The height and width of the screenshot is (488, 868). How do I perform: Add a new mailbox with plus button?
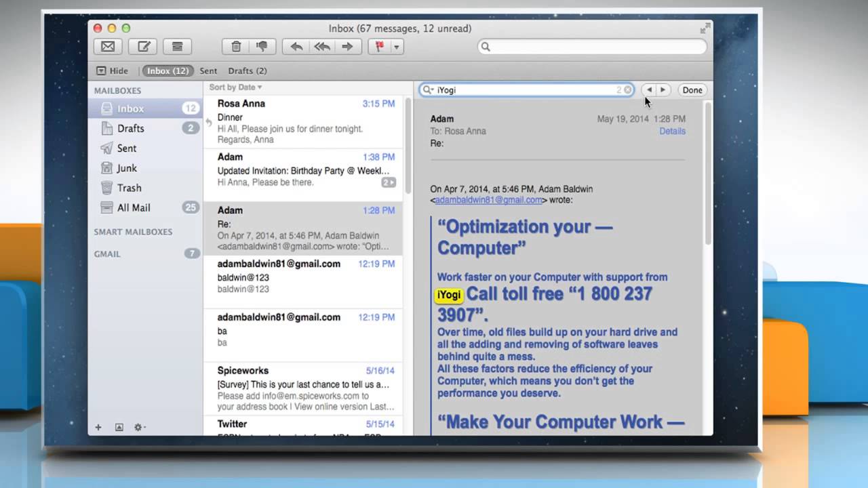click(98, 427)
